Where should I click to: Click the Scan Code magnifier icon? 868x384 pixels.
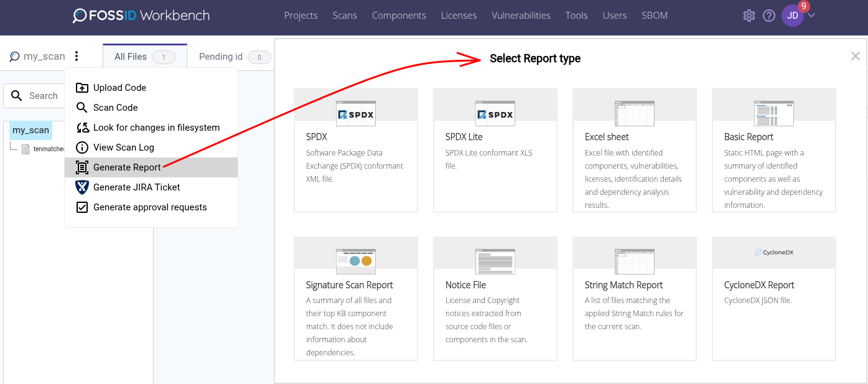82,108
